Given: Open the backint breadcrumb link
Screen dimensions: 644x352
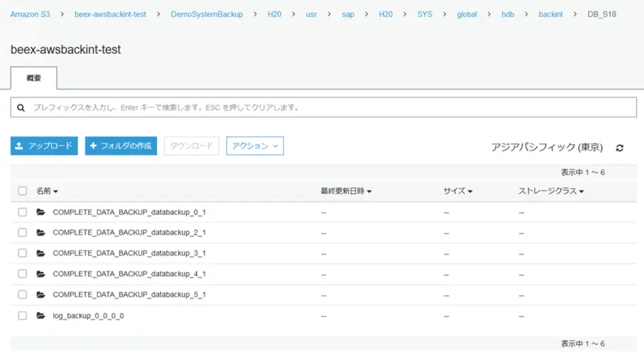Looking at the screenshot, I should coord(551,14).
